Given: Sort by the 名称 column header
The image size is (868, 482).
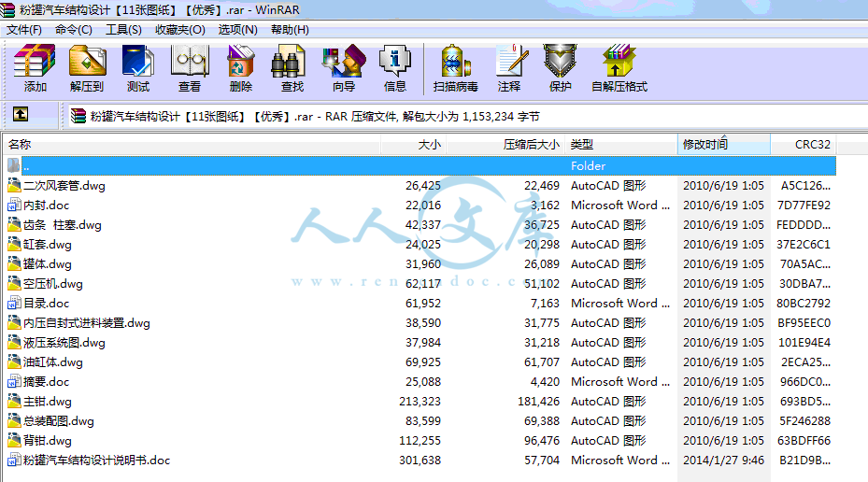Looking at the screenshot, I should coord(192,145).
